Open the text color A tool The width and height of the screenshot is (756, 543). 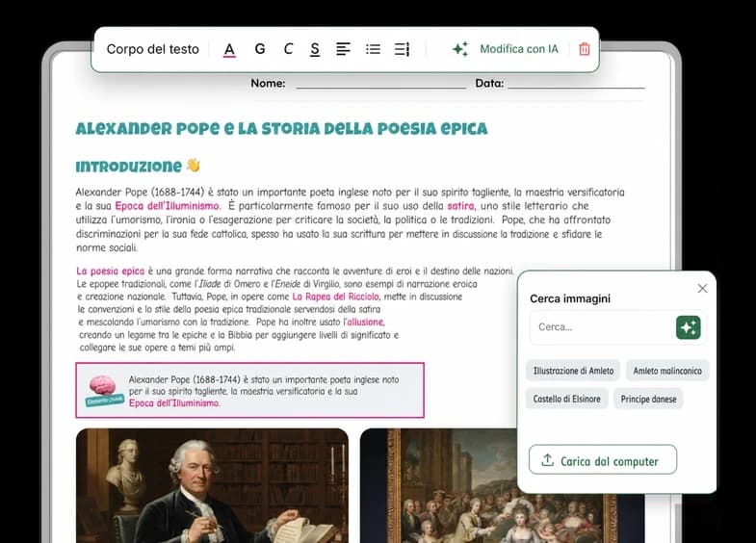229,49
